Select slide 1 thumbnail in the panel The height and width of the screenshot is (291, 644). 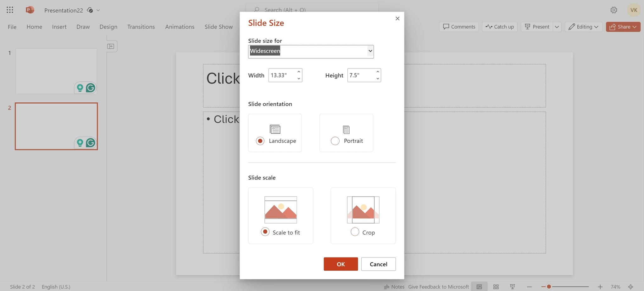click(56, 71)
